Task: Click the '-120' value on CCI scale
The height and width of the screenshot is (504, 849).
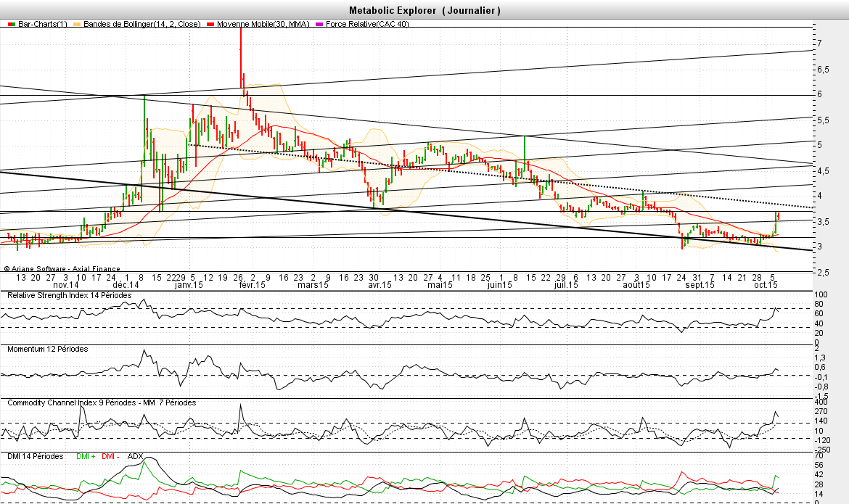Action: click(822, 440)
